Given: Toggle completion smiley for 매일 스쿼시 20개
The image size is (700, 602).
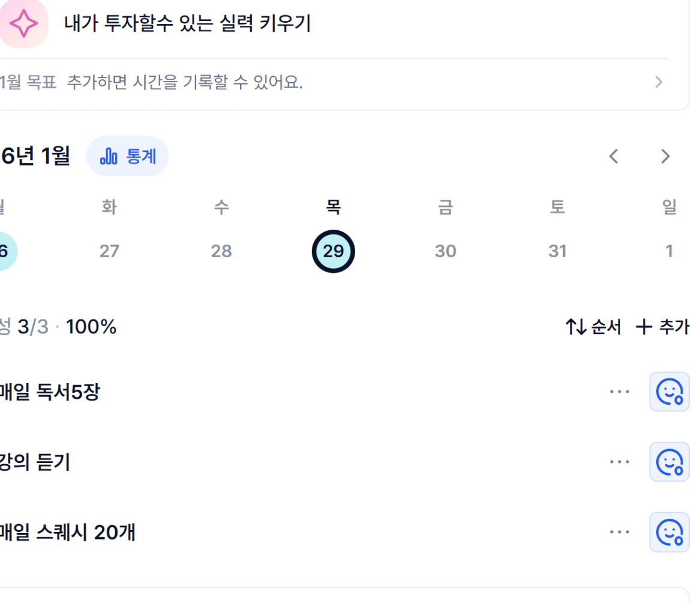Looking at the screenshot, I should 669,532.
